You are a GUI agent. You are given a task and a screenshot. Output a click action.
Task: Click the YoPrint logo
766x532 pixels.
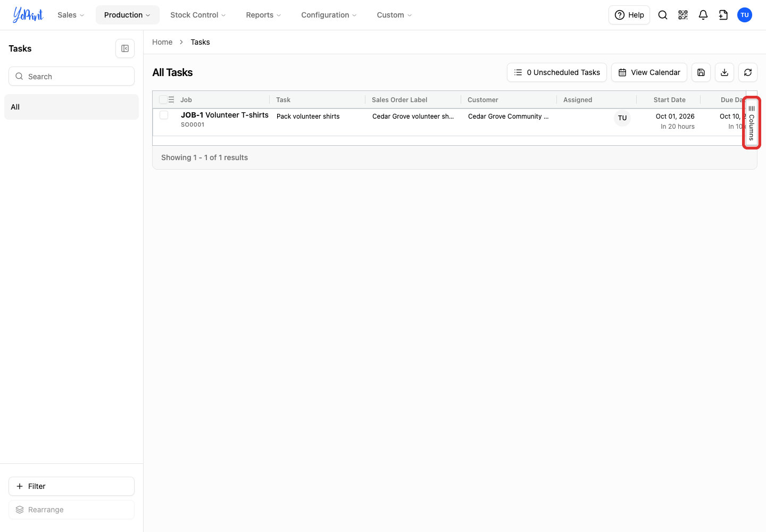click(28, 15)
